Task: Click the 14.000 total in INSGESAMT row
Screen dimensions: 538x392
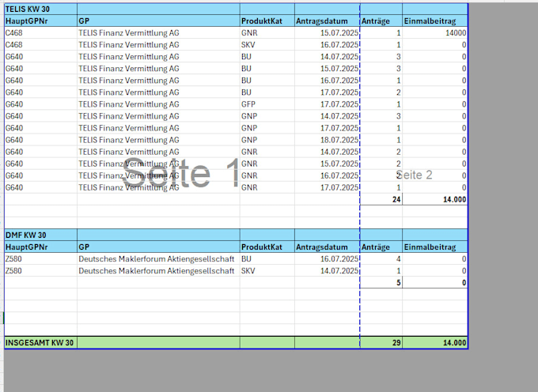Action: [434, 343]
